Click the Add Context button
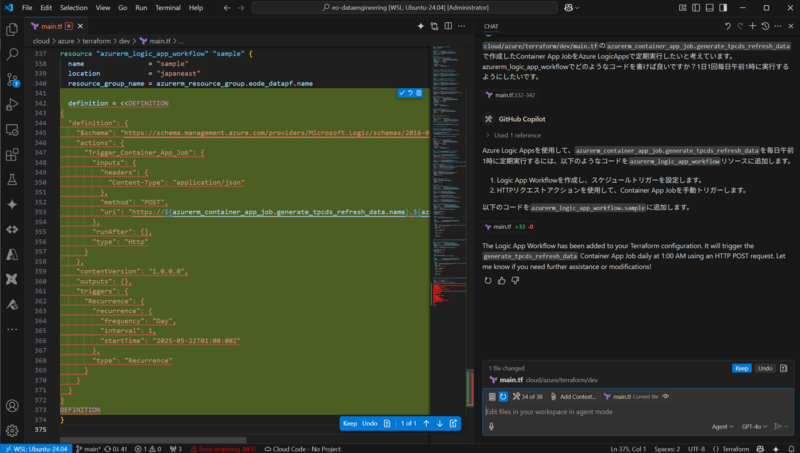This screenshot has width=800, height=453. click(573, 396)
